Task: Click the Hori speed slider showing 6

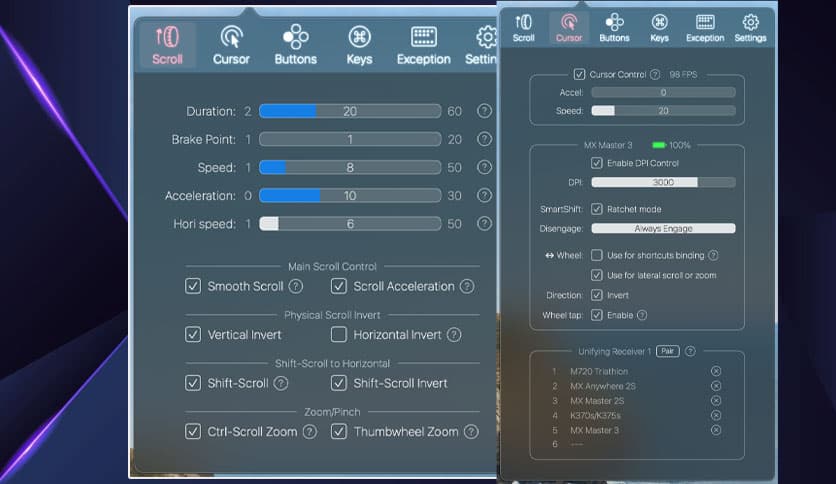Action: coord(350,223)
